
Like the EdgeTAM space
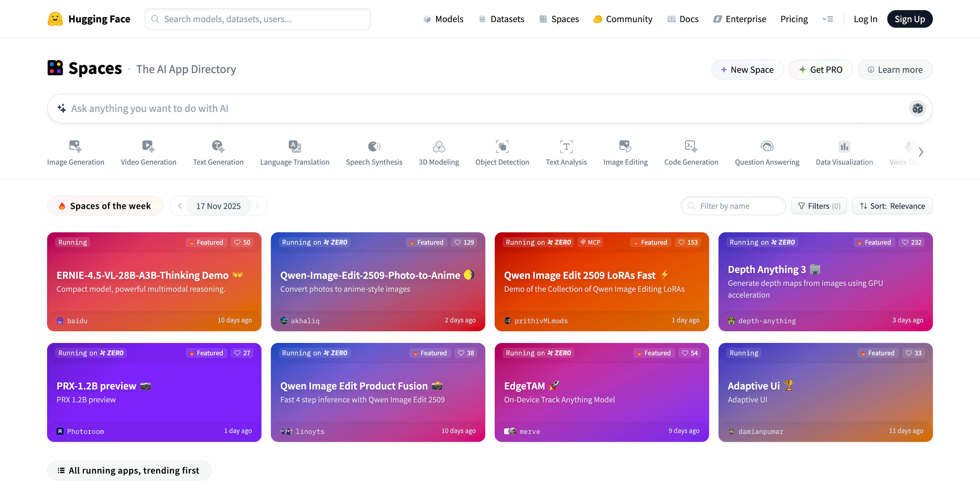tap(690, 352)
